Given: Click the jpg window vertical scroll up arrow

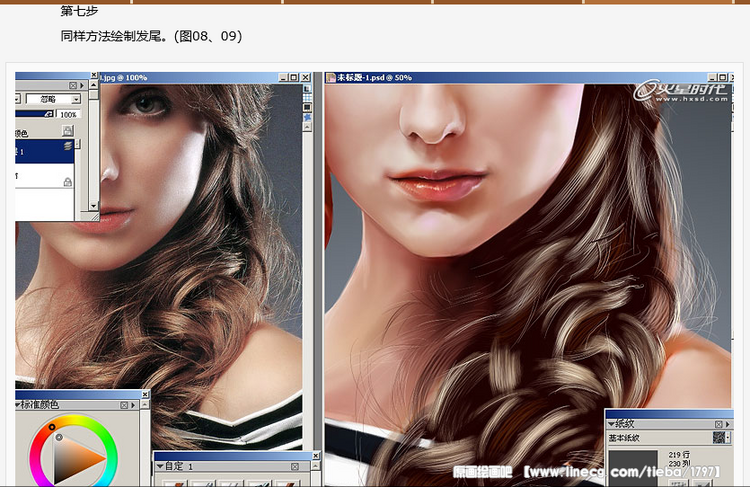Looking at the screenshot, I should (307, 127).
